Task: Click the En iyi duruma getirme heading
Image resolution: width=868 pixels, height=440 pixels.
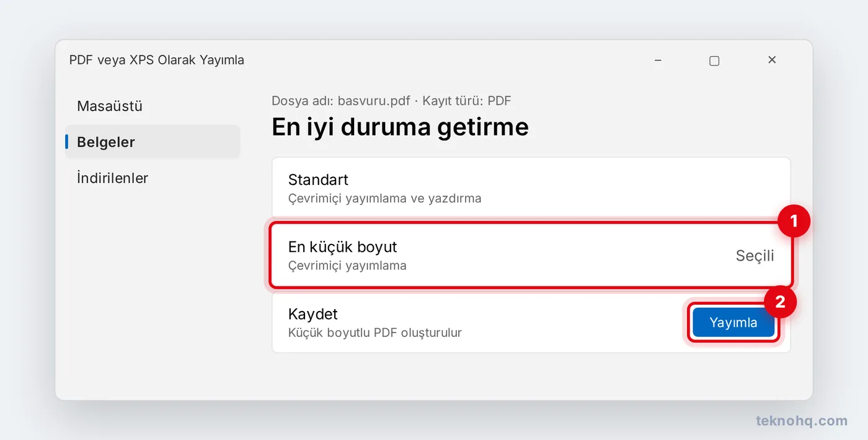Action: coord(400,127)
